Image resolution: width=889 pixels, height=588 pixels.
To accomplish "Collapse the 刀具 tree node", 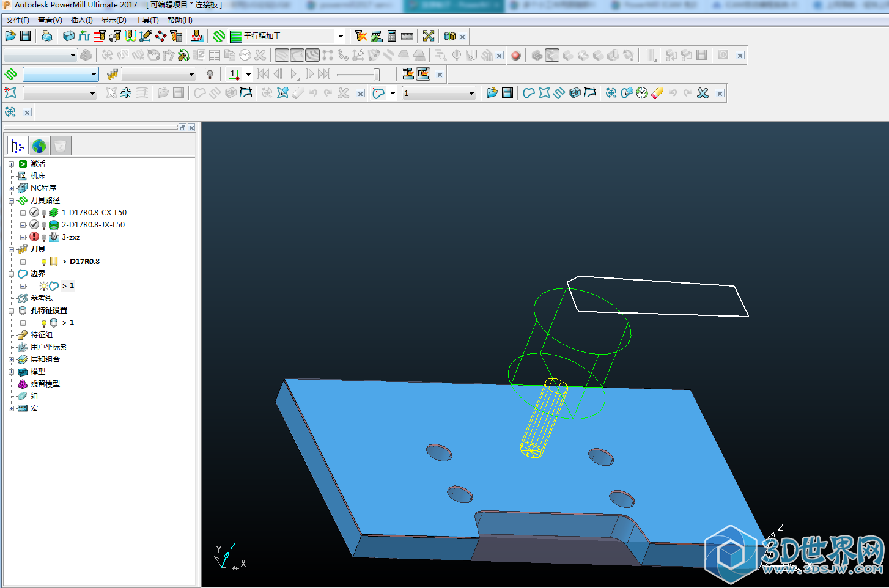I will coord(12,249).
